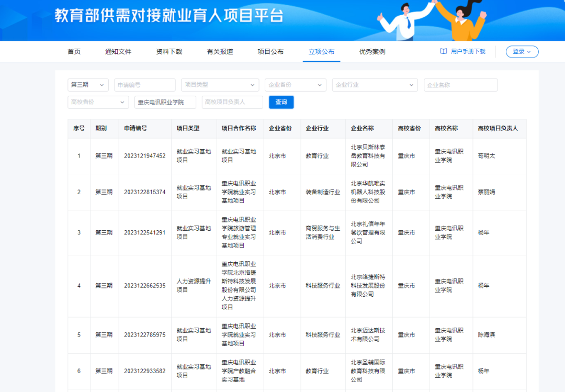Focus the 申请编号 input field

coord(145,85)
